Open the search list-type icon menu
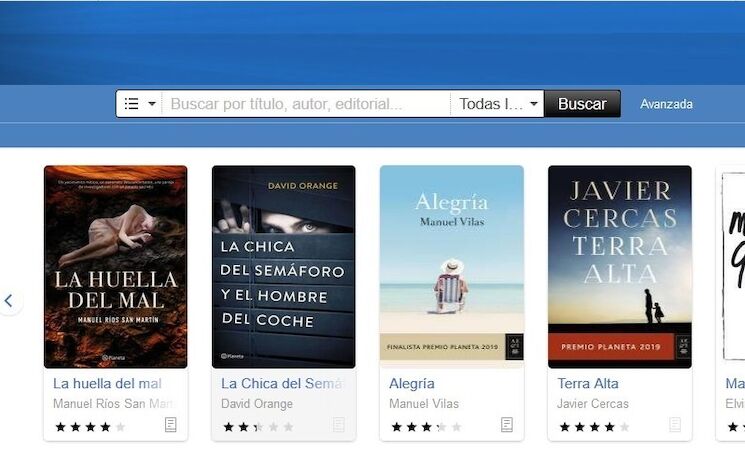Image resolution: width=745 pixels, height=450 pixels. pyautogui.click(x=132, y=104)
